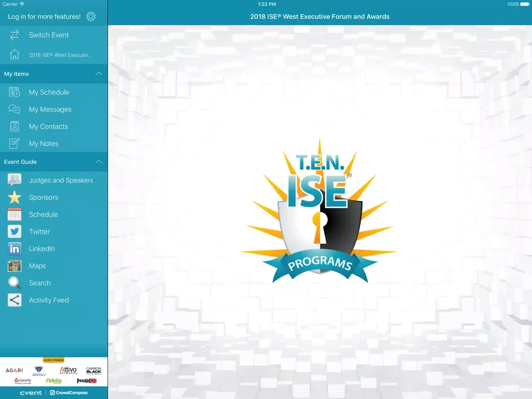Tap the Cvent logo in footer

tap(31, 392)
